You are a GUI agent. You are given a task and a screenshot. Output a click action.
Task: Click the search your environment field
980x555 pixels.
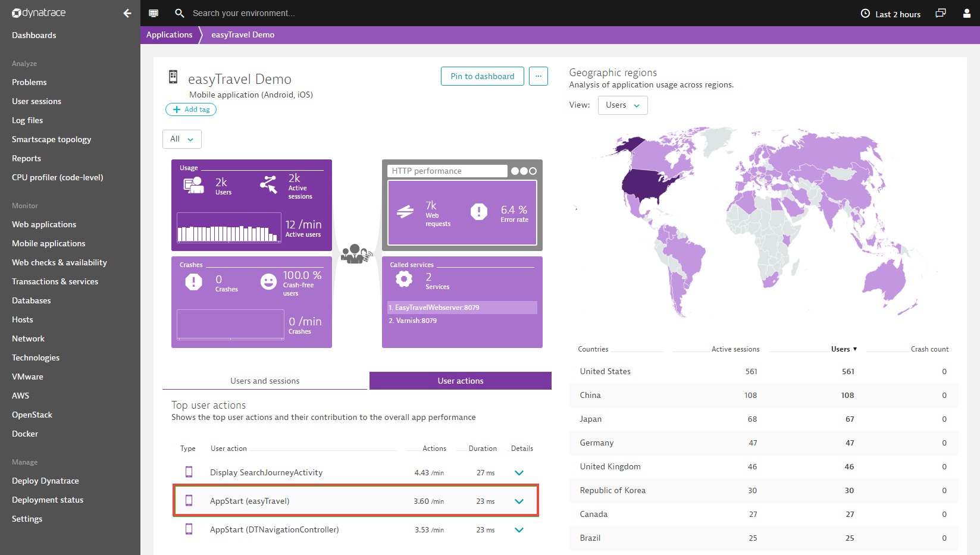pyautogui.click(x=243, y=13)
